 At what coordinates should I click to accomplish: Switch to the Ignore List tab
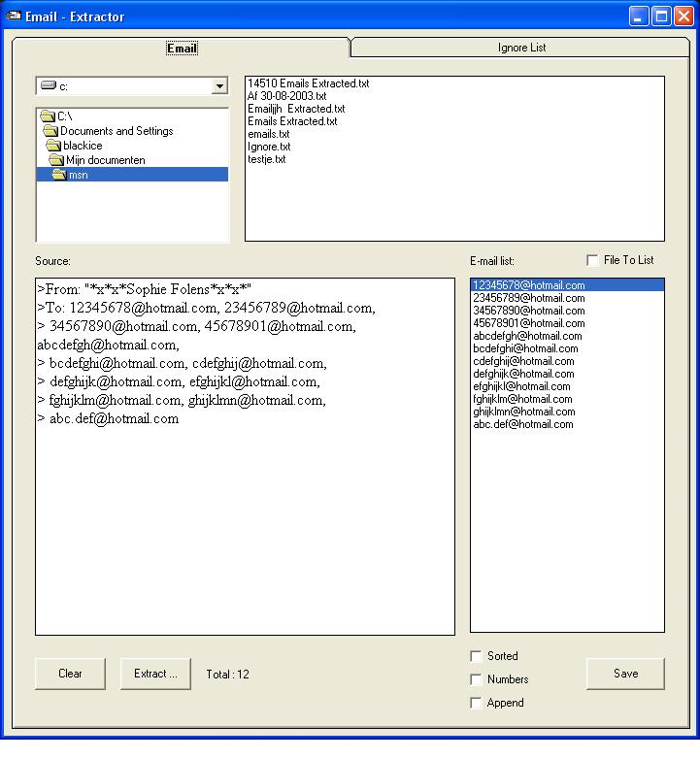point(522,48)
